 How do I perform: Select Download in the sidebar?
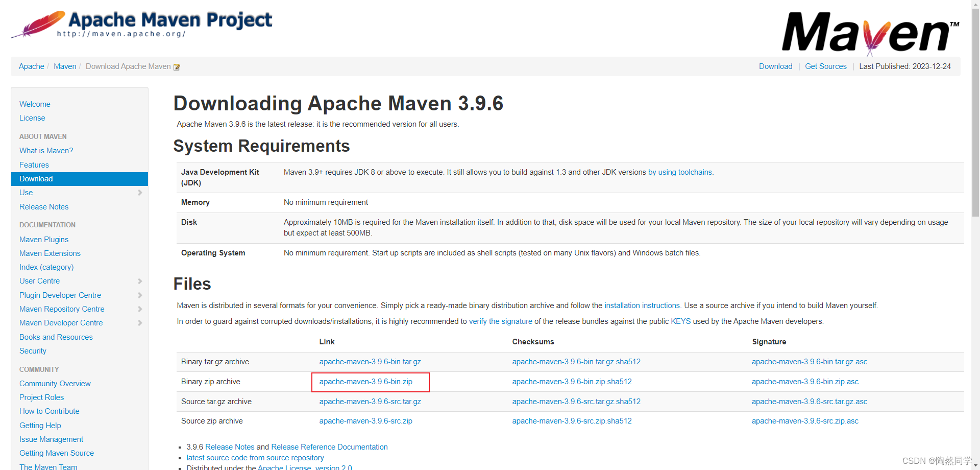tap(36, 179)
